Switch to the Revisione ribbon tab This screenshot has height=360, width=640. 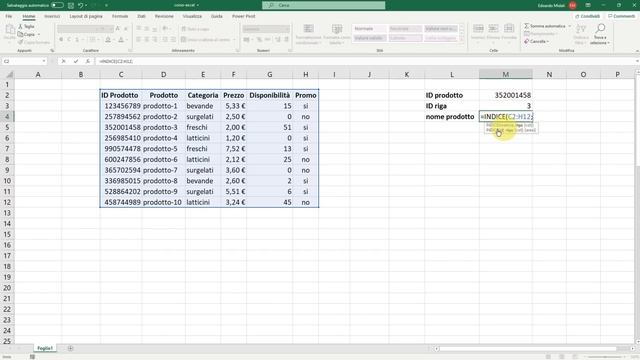click(x=164, y=16)
